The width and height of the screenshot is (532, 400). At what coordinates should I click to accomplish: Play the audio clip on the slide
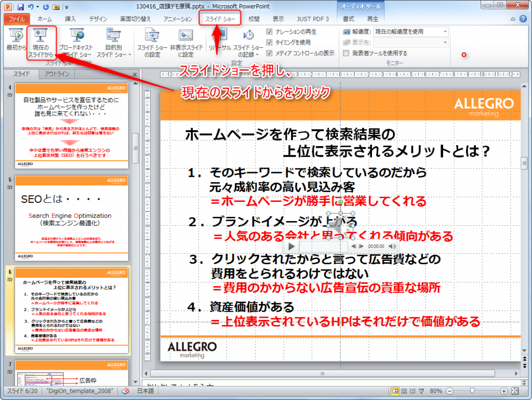click(x=291, y=246)
